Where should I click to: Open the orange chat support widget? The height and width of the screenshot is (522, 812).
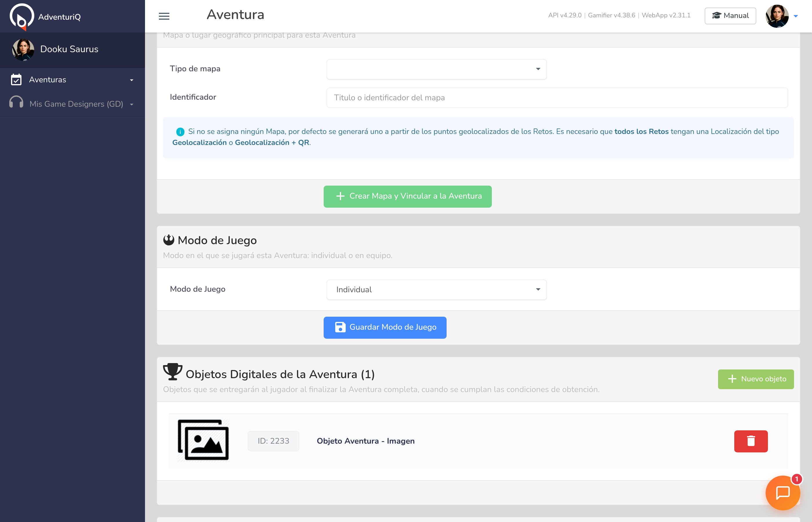[x=782, y=493]
